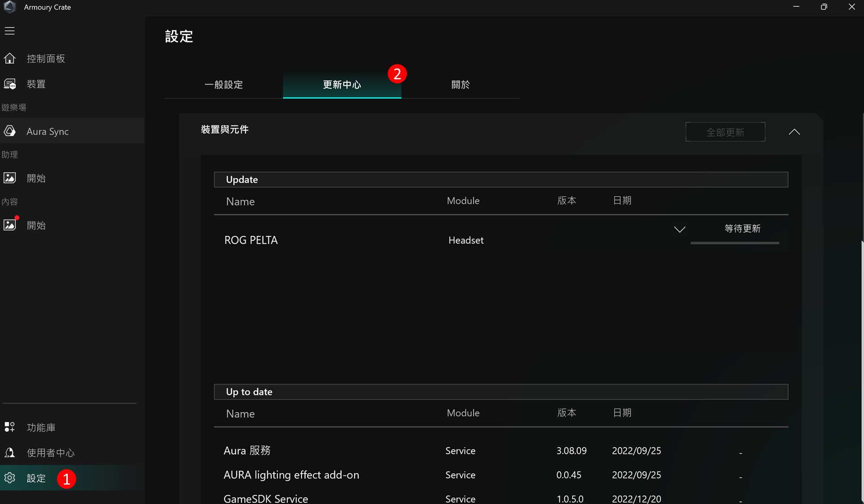Open 控制面板 home icon
The width and height of the screenshot is (864, 504).
tap(10, 59)
